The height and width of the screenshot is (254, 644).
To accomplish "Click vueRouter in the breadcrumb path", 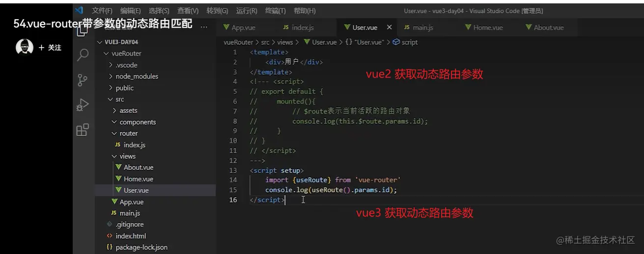I will click(x=238, y=42).
